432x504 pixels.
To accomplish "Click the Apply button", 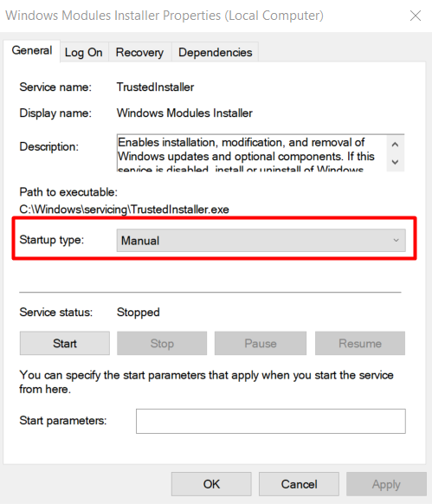I will tap(386, 484).
